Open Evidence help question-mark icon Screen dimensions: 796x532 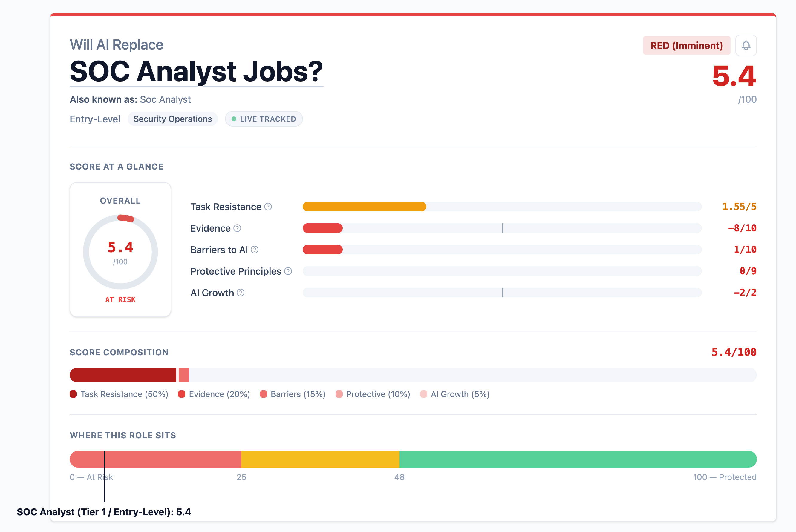tap(237, 228)
